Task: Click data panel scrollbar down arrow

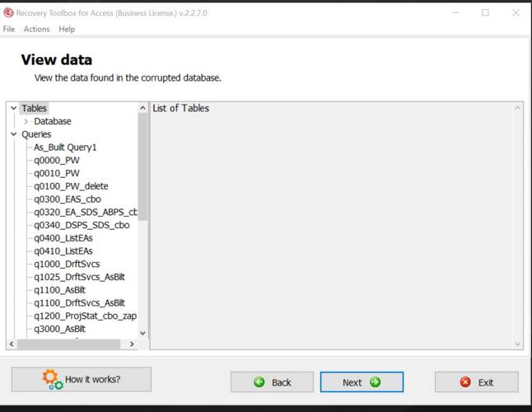Action: point(517,344)
